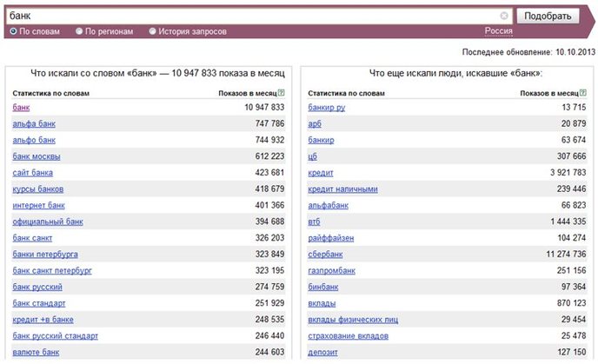Screen dimensions: 598x364
Task: Select the По регионам radio button
Action: (79, 31)
